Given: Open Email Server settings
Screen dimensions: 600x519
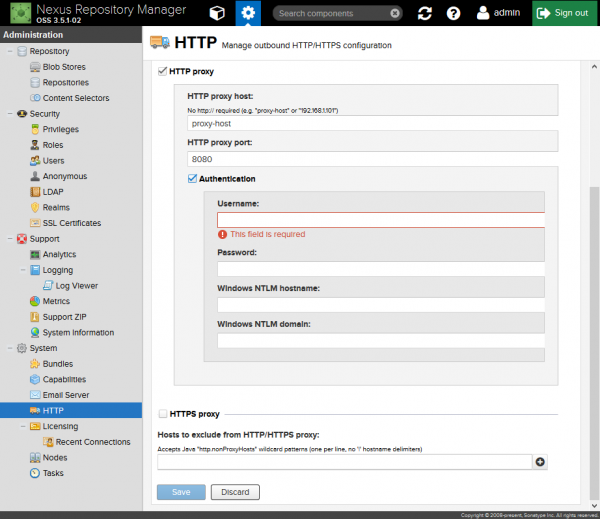Looking at the screenshot, I should pos(66,395).
